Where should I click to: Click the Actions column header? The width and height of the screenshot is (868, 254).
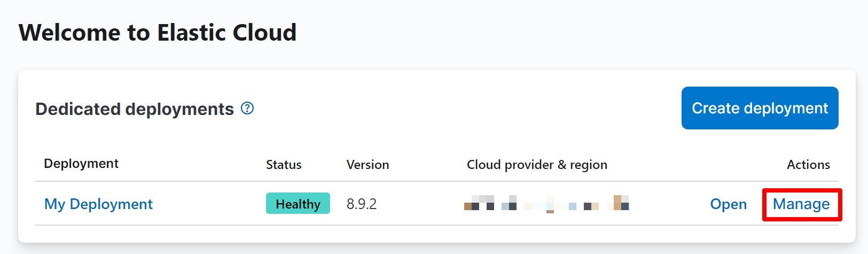tap(808, 165)
